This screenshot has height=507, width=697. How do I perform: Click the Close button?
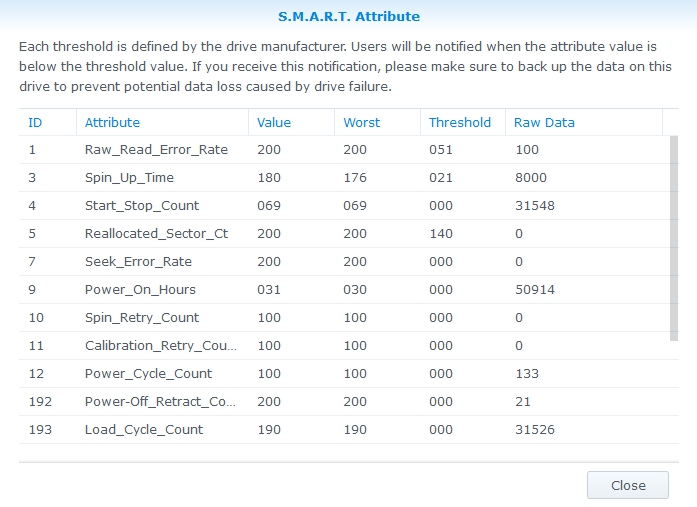point(628,485)
